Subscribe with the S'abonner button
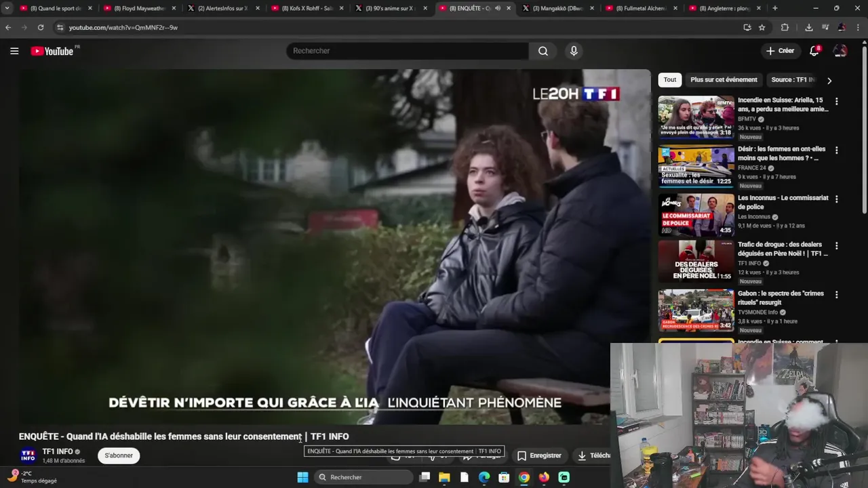This screenshot has height=488, width=868. (119, 455)
